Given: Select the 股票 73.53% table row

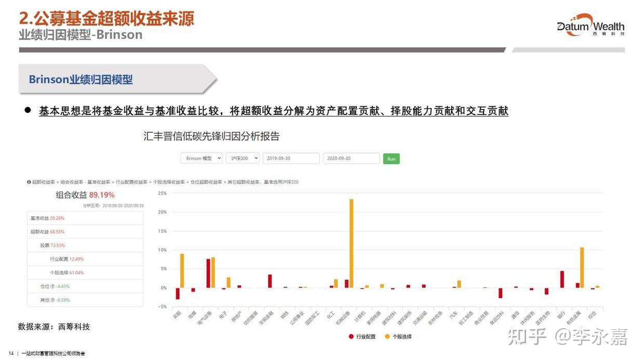Looking at the screenshot, I should [68, 245].
